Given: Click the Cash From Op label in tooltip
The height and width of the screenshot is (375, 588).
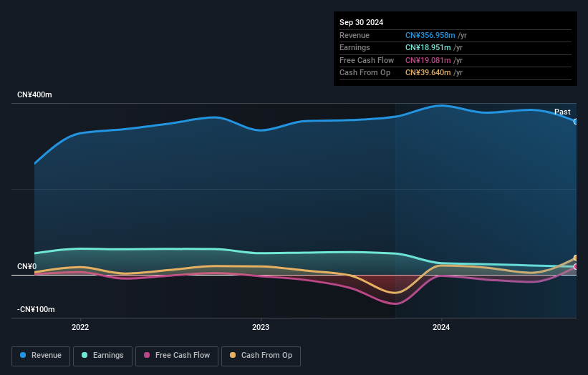Looking at the screenshot, I should tap(365, 73).
